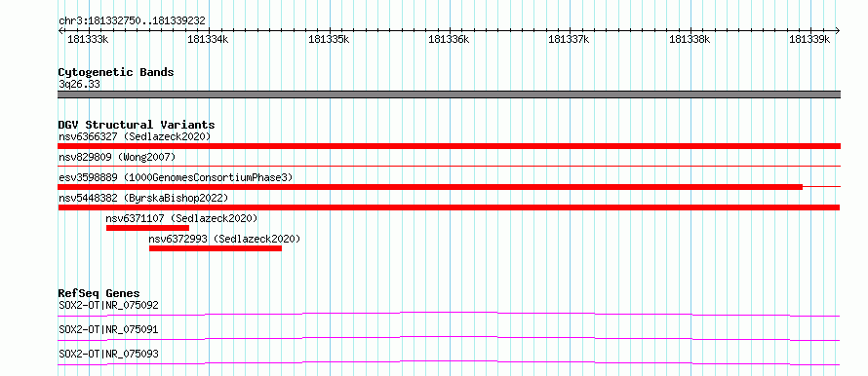868x376 pixels.
Task: Open the SOX2-OT|NR_075091 gene label
Action: pos(108,329)
